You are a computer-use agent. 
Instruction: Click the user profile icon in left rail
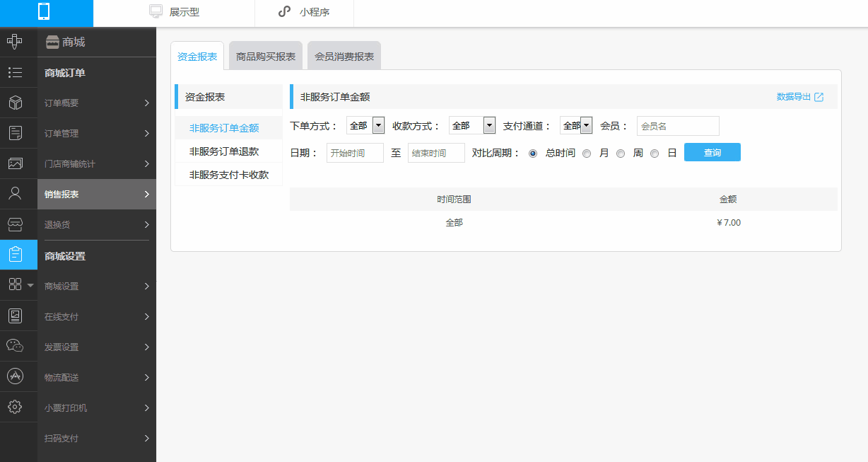[x=15, y=193]
